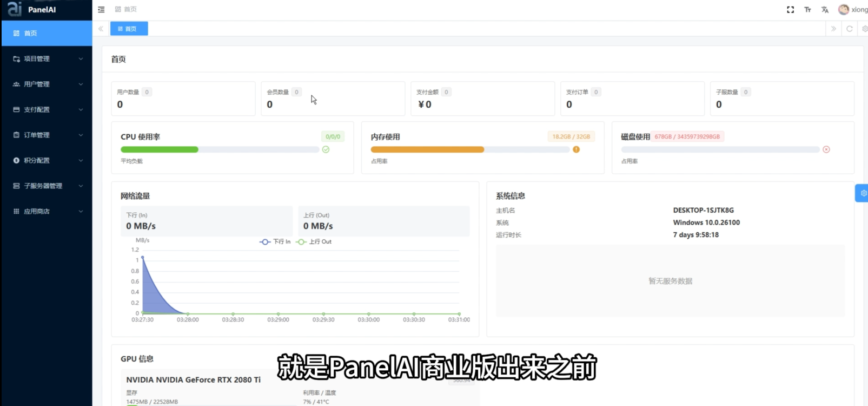Click the 支付订单 statistic card

(x=632, y=99)
